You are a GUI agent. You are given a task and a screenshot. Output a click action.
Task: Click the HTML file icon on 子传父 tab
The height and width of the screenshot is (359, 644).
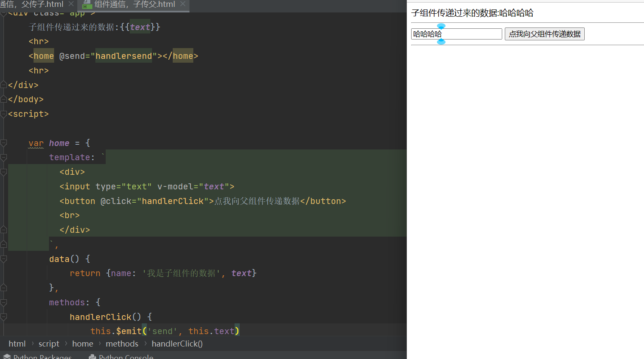[x=87, y=4]
